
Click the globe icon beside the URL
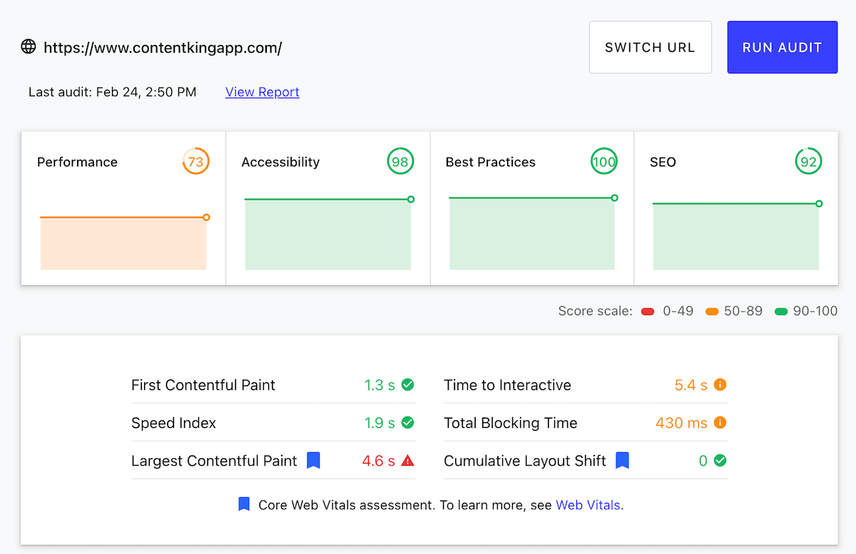[28, 47]
